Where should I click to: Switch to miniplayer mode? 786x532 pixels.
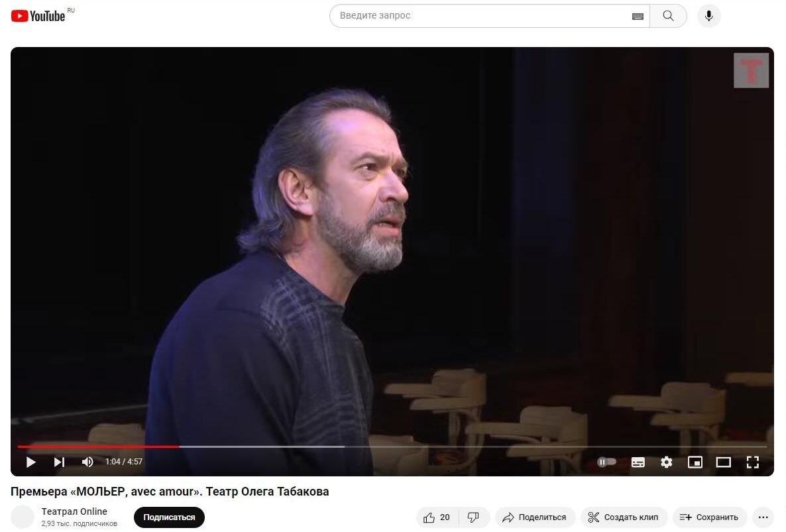pos(695,462)
